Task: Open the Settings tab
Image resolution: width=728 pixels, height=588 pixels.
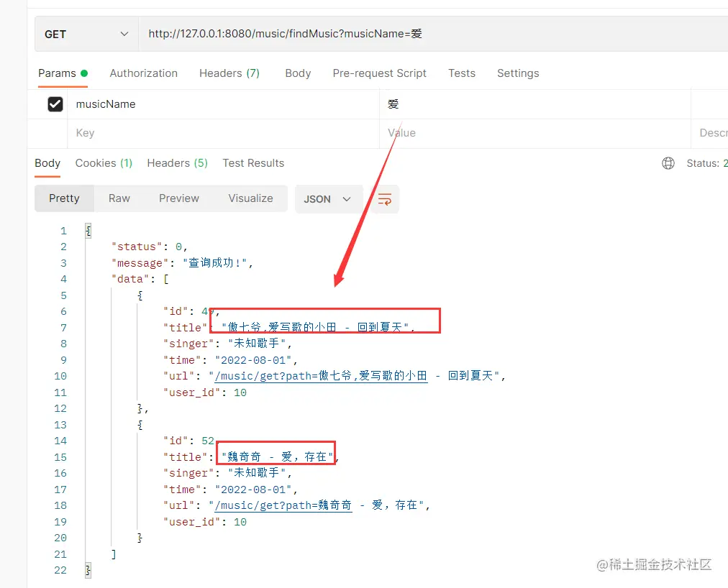Action: [x=518, y=73]
